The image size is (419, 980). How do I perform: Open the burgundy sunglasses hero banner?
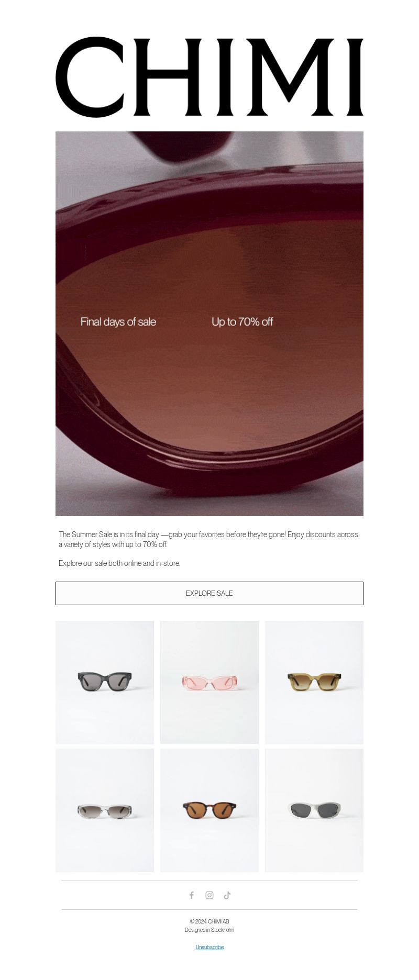pos(210,324)
